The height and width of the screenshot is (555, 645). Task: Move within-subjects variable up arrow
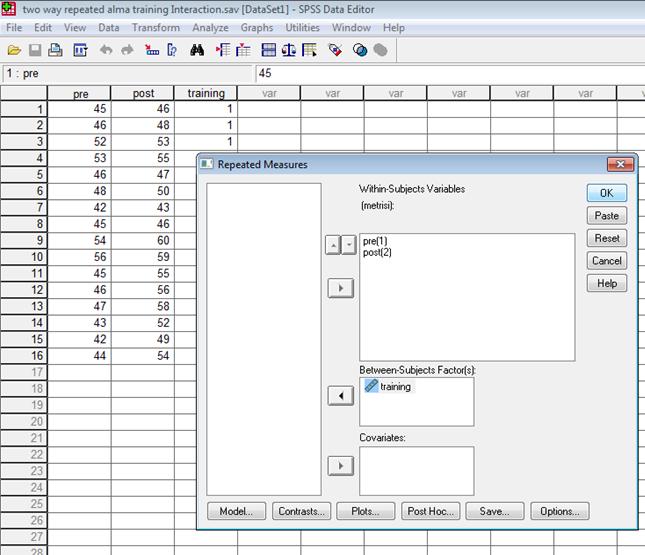click(x=333, y=245)
